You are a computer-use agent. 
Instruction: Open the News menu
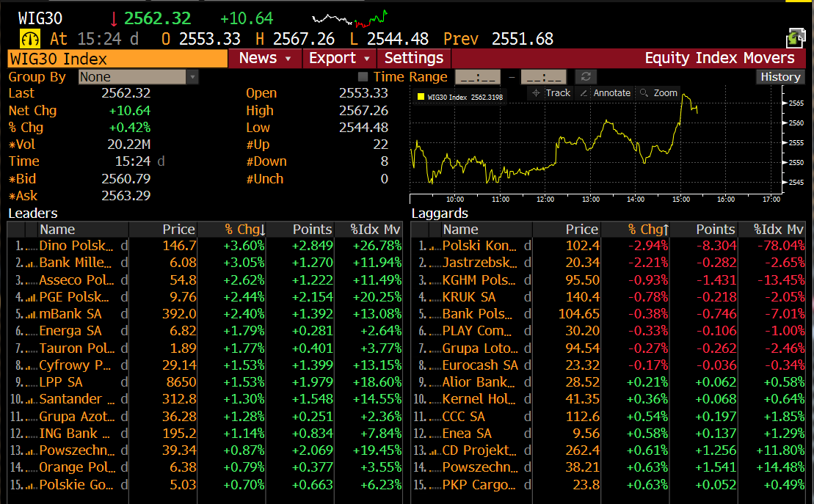point(265,58)
